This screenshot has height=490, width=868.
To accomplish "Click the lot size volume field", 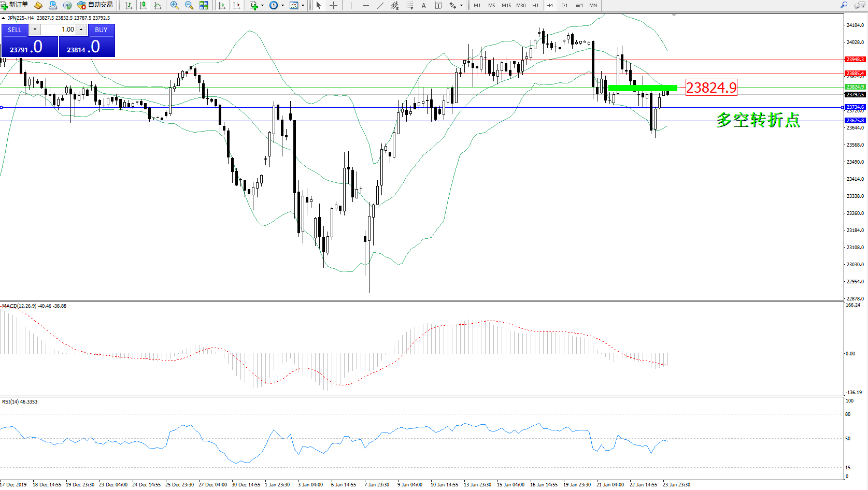I will pyautogui.click(x=59, y=30).
